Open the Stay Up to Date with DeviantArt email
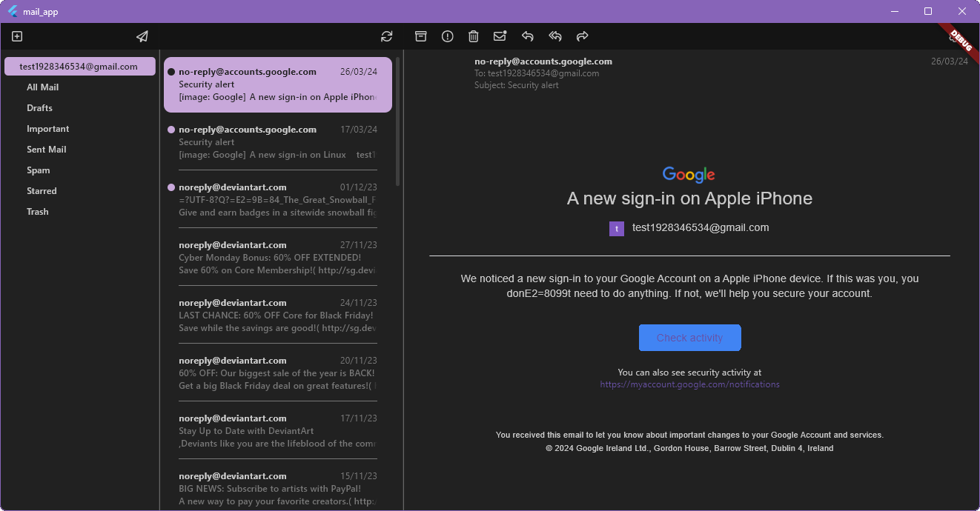Viewport: 980px width, 511px height. coord(278,431)
